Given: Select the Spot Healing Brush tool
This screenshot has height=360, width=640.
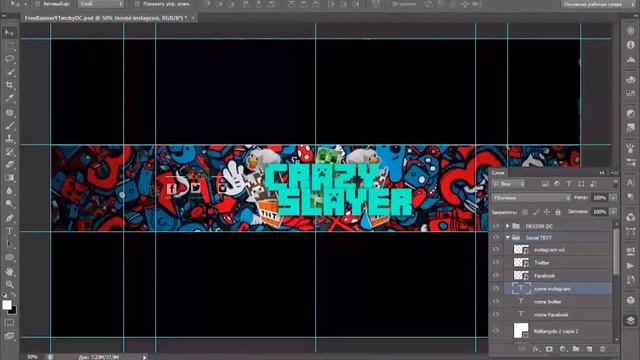Looking at the screenshot, I should pos(10,112).
